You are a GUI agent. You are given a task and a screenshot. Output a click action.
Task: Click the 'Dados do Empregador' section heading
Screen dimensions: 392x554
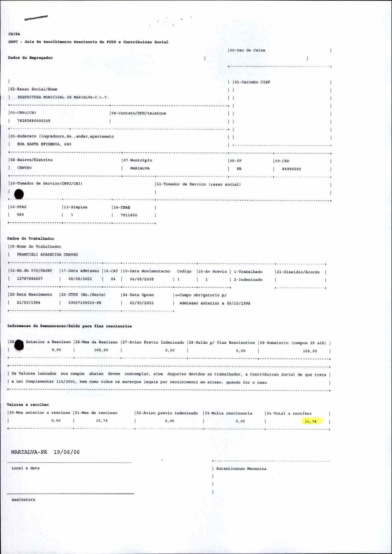(x=30, y=58)
